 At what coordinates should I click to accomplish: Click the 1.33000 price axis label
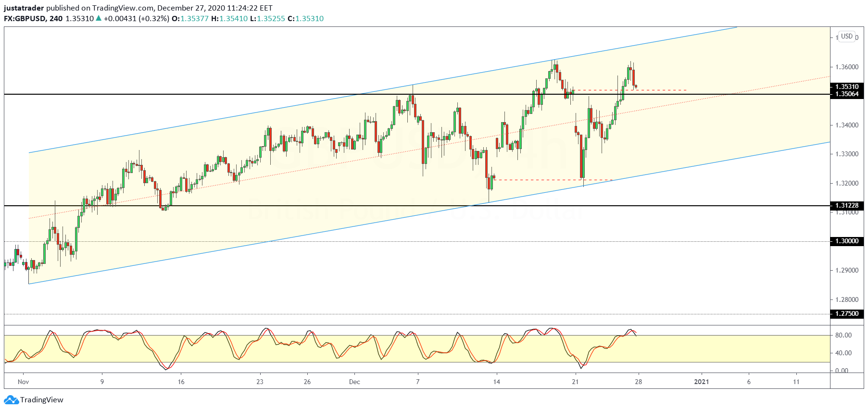click(847, 154)
